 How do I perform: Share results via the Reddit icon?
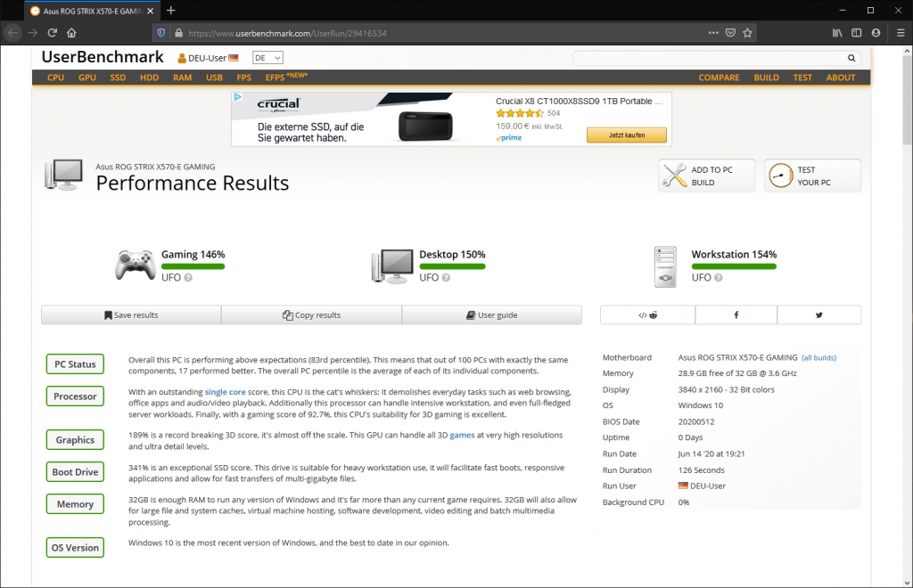654,314
